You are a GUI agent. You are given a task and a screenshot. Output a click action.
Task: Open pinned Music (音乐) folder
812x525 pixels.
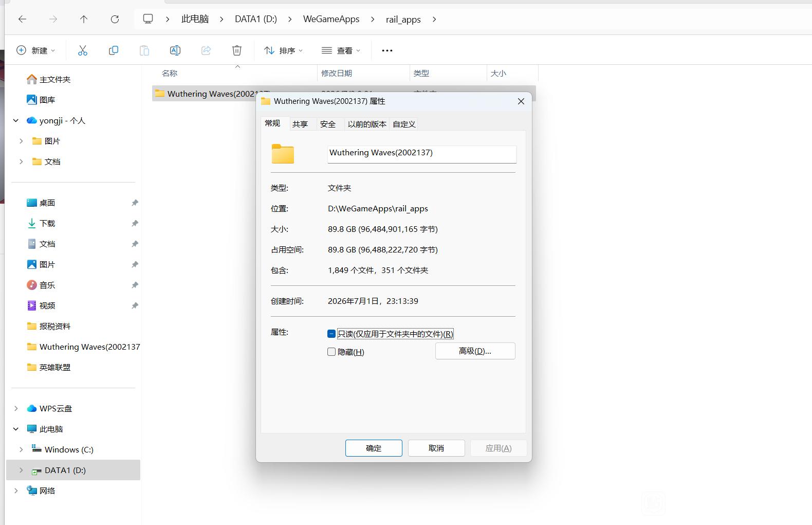point(41,285)
